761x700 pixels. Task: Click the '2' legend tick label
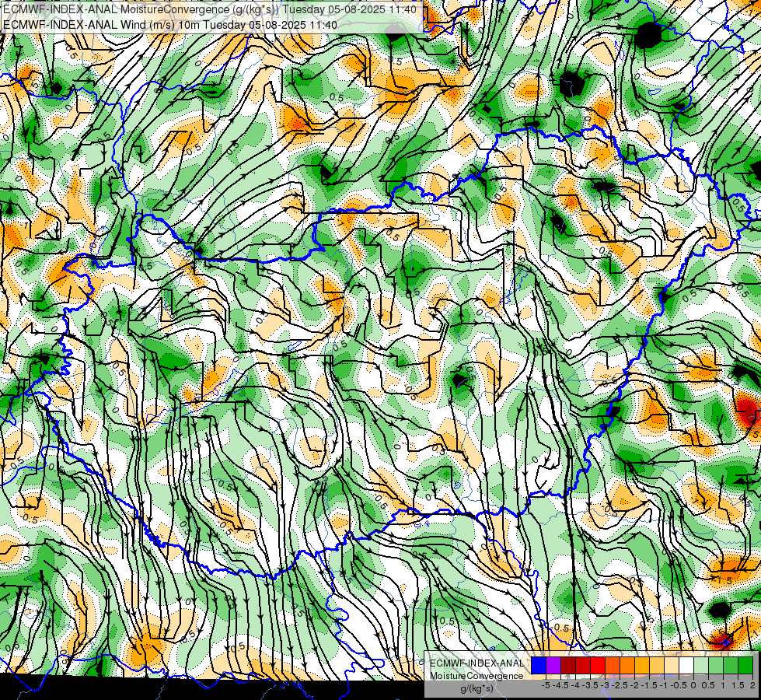click(752, 685)
